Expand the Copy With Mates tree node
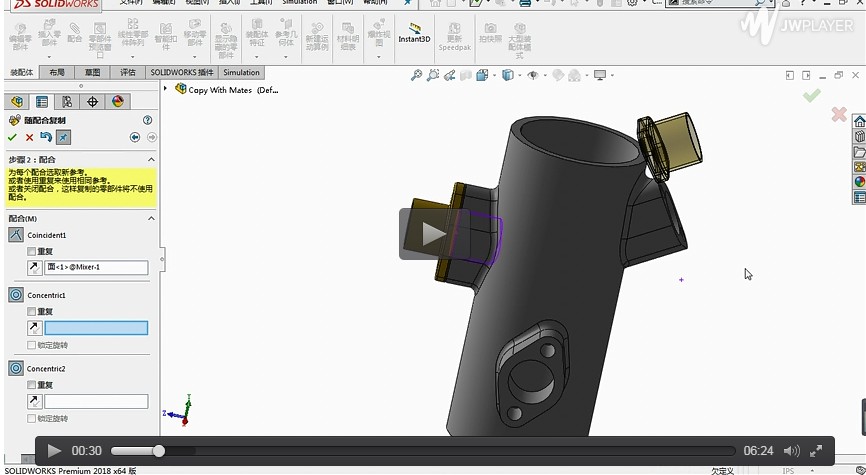Viewport: 866px width, 475px height. pos(166,89)
